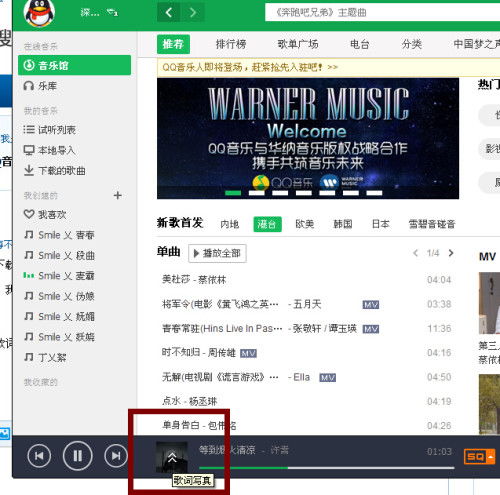Screen dimensions: 500x495
Task: Filter new songs by 欧美
Action: click(305, 224)
